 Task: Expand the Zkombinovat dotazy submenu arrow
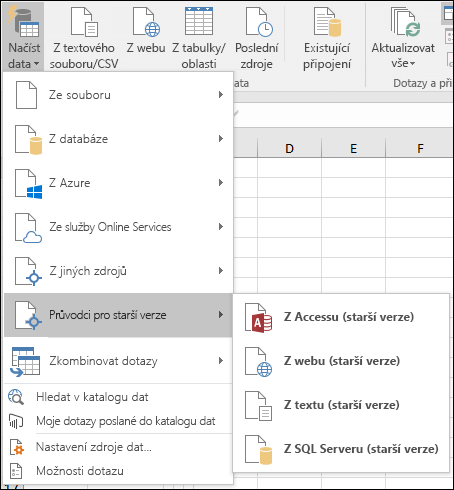tap(221, 361)
